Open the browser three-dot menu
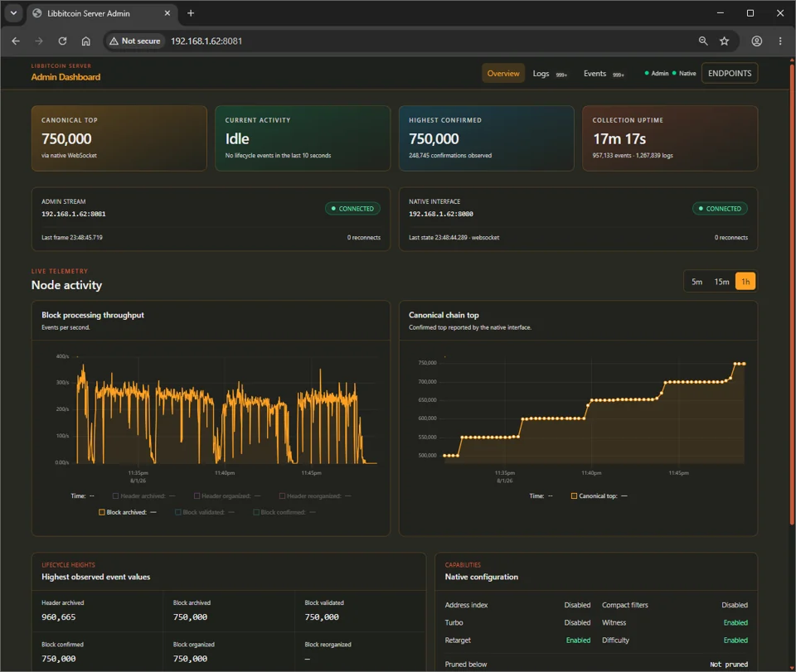The image size is (796, 672). point(780,41)
